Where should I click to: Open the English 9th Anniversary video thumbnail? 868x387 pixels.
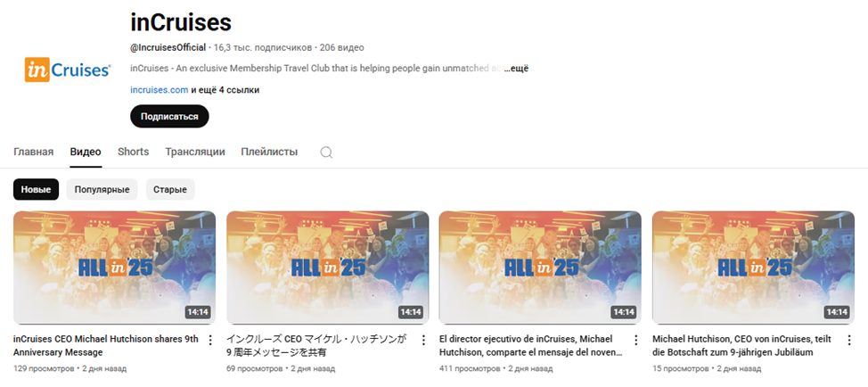(115, 268)
